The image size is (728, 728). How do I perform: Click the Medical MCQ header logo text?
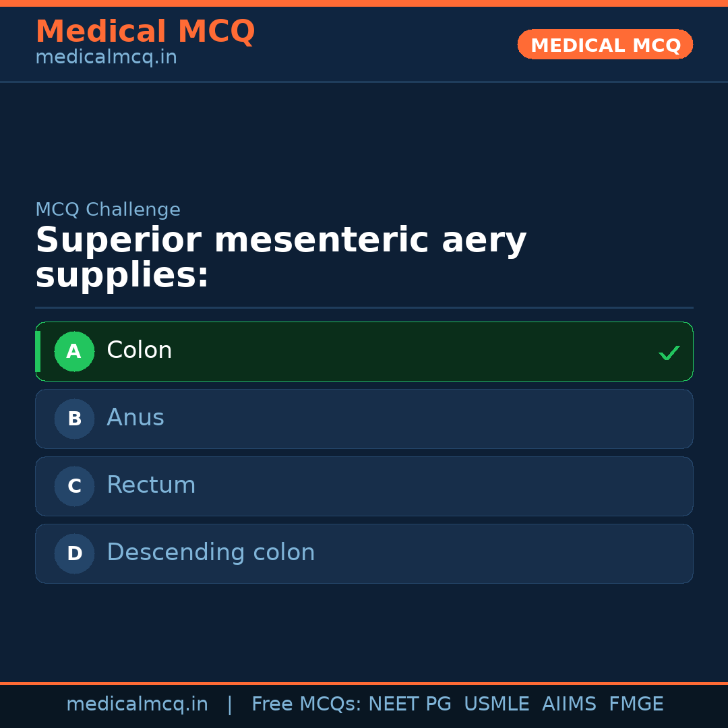(x=145, y=32)
